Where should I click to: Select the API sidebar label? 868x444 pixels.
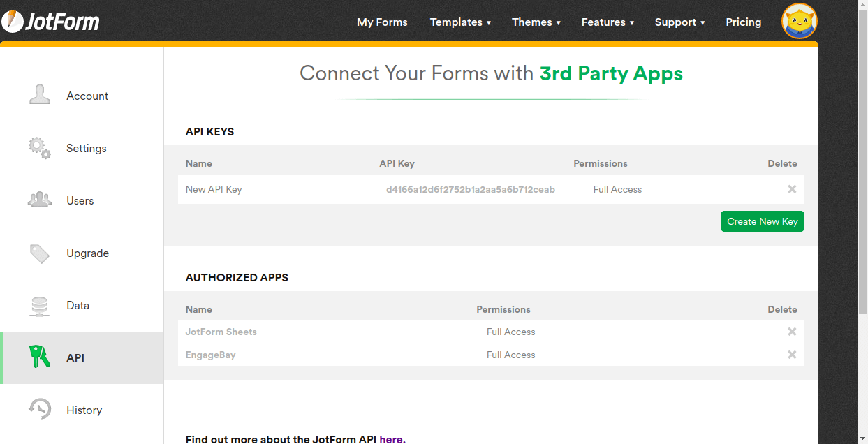pyautogui.click(x=75, y=357)
